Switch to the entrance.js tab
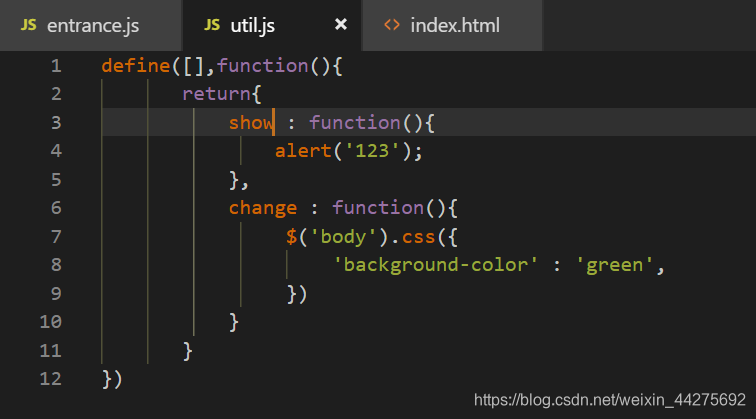The height and width of the screenshot is (419, 756). [x=91, y=26]
